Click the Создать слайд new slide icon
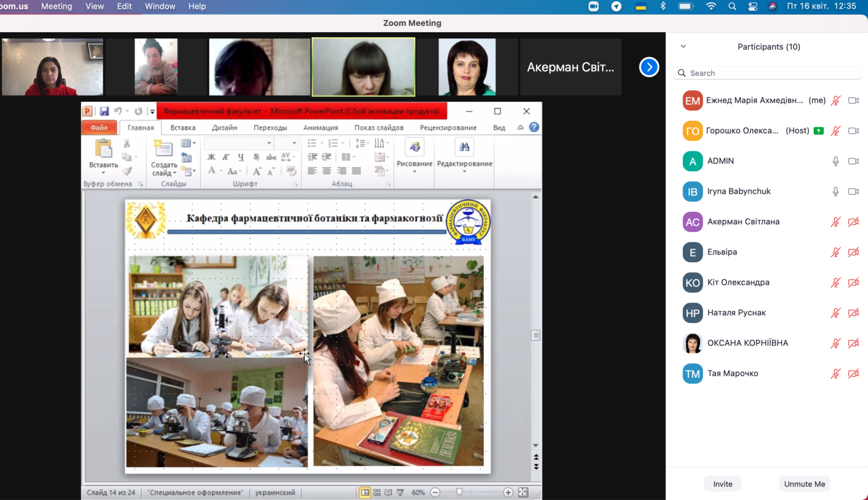The height and width of the screenshot is (500, 868). [x=163, y=149]
